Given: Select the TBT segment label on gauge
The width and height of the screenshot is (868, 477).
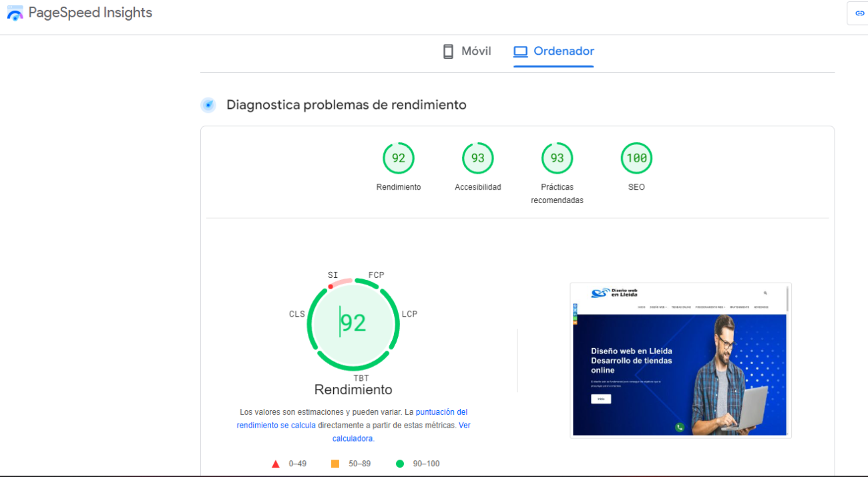Looking at the screenshot, I should (x=361, y=378).
